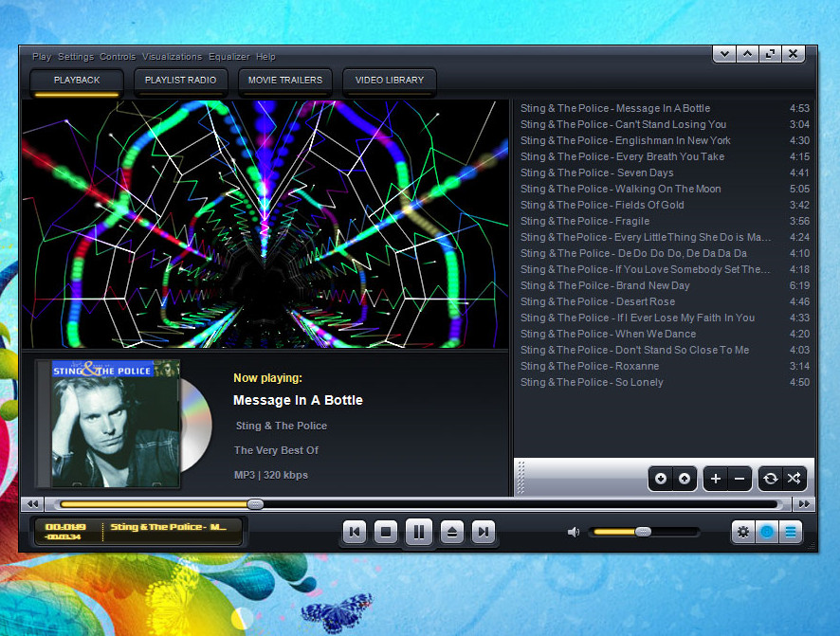840x636 pixels.
Task: Open the Visualizations menu
Action: [172, 56]
